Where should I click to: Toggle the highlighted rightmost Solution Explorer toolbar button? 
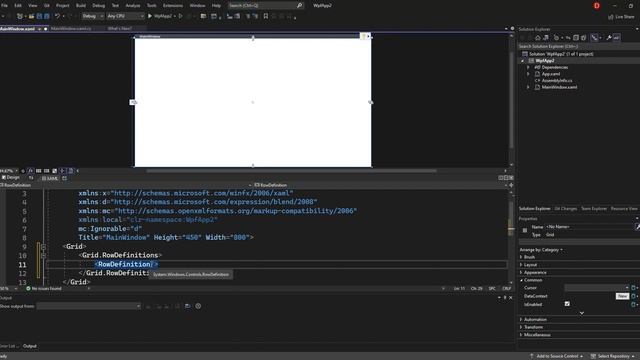(616, 38)
